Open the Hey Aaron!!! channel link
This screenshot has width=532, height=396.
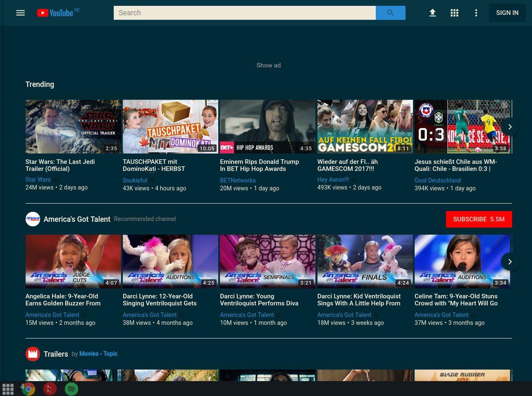click(x=333, y=180)
